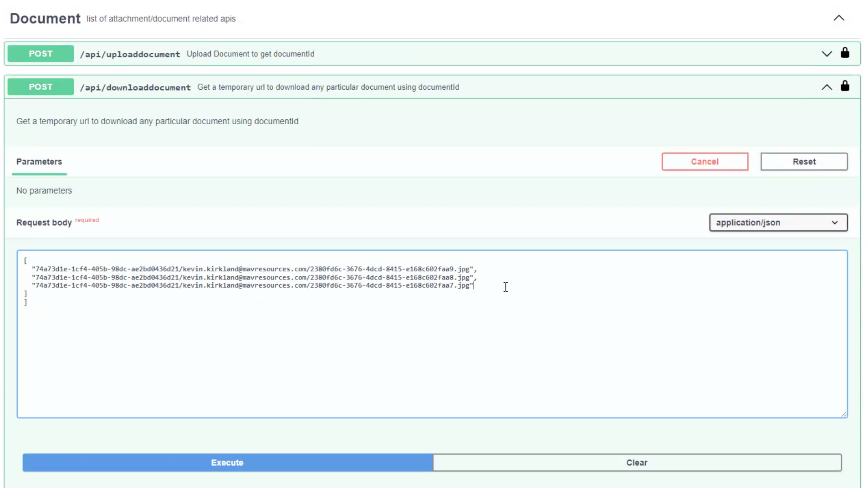868x488 pixels.
Task: Run the request with Execute
Action: [x=227, y=463]
